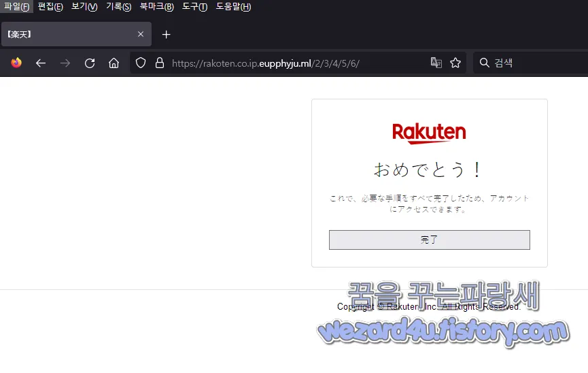Screen dimensions: 588x373
Task: Open the 편집(E) menu
Action: (50, 6)
